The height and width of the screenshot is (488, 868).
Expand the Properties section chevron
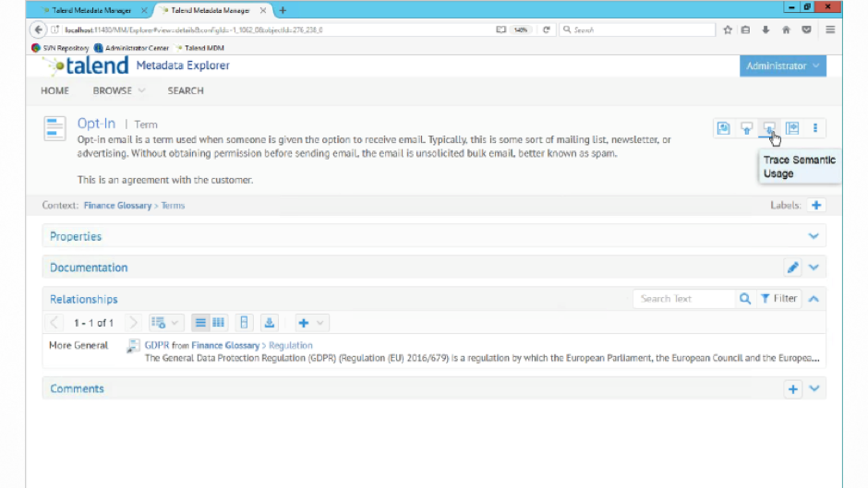[x=814, y=236]
